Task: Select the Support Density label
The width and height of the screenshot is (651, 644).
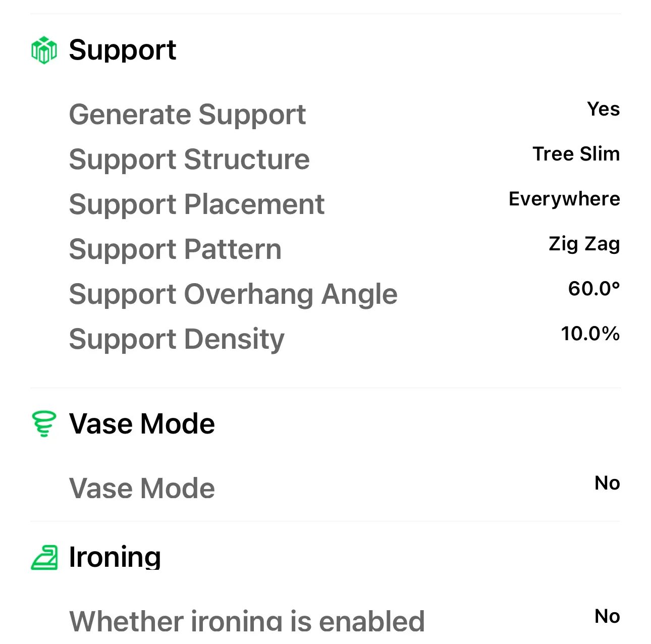Action: [x=177, y=339]
